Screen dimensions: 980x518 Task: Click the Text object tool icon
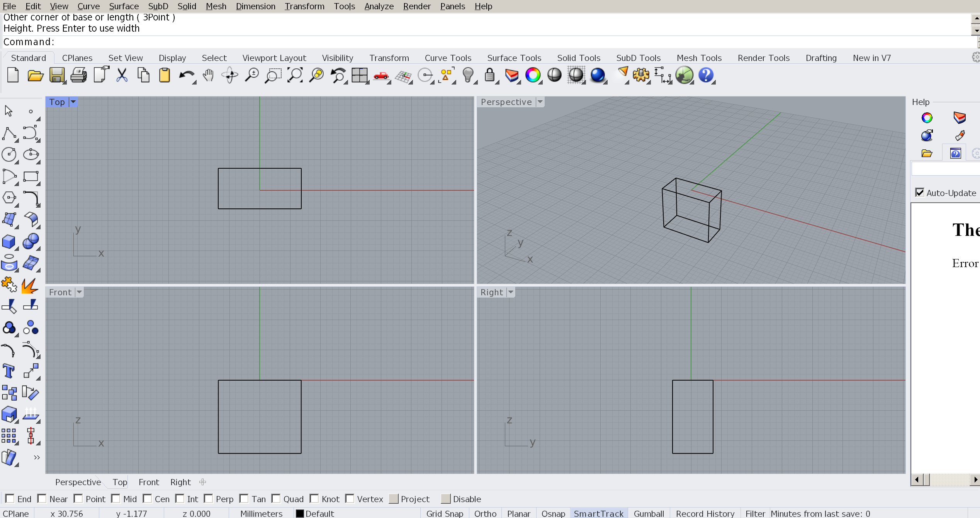[9, 371]
